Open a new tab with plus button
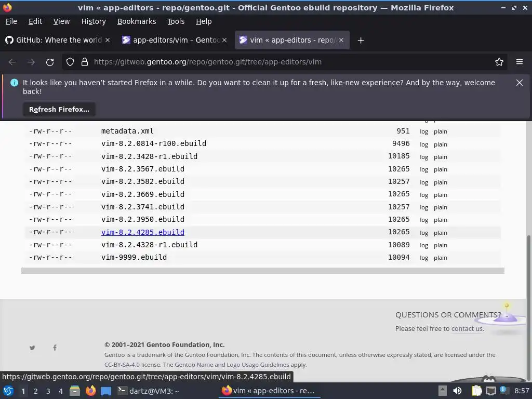Screen dimensions: 532x399 pos(361,41)
